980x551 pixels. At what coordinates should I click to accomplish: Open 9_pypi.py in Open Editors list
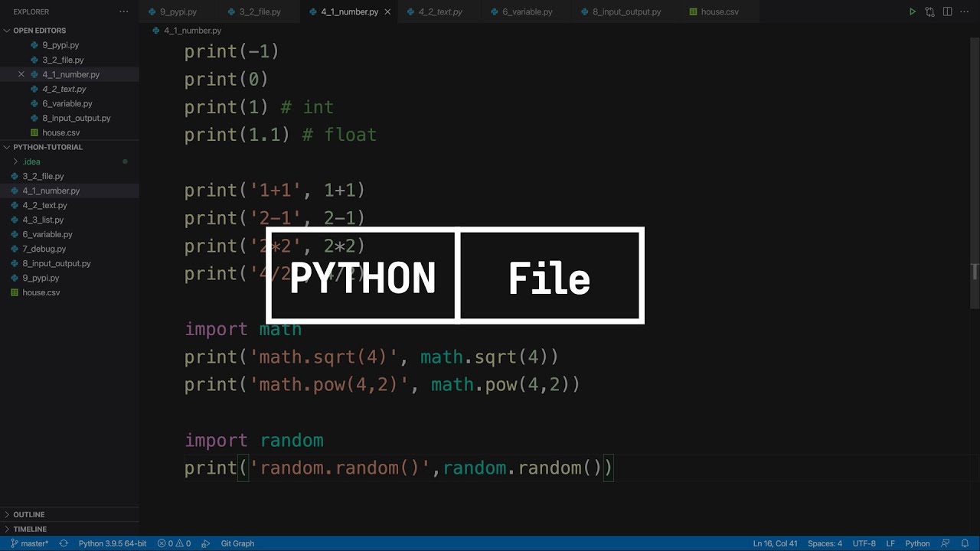[69, 45]
